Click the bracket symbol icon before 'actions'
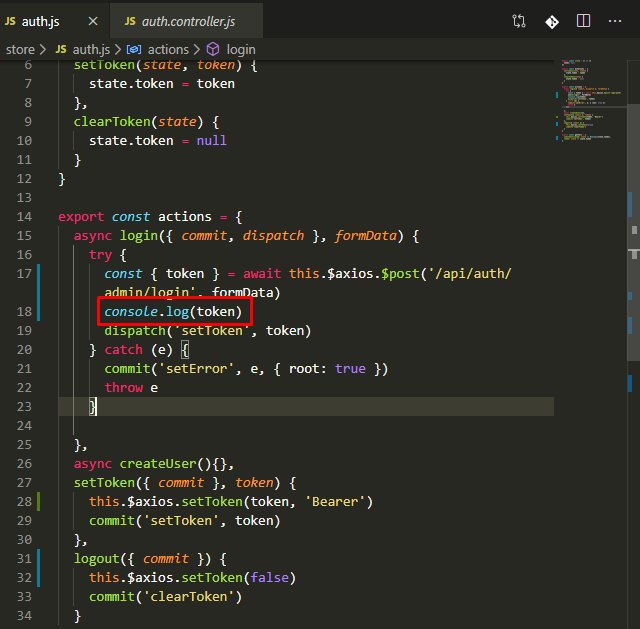Image resolution: width=640 pixels, height=629 pixels. (x=134, y=50)
